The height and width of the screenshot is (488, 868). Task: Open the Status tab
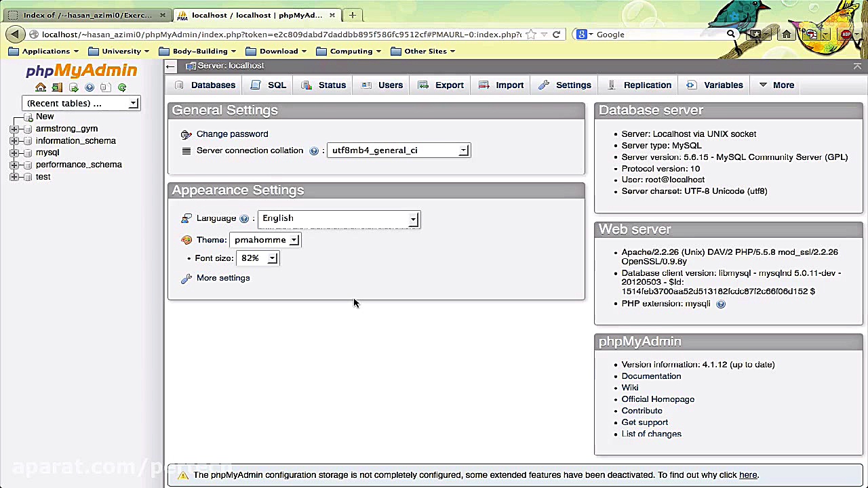[324, 85]
